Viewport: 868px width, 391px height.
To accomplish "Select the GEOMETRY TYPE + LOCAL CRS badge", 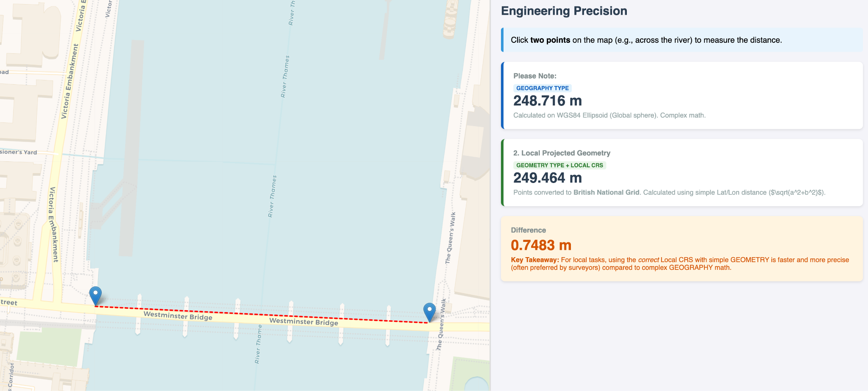I will [x=560, y=165].
